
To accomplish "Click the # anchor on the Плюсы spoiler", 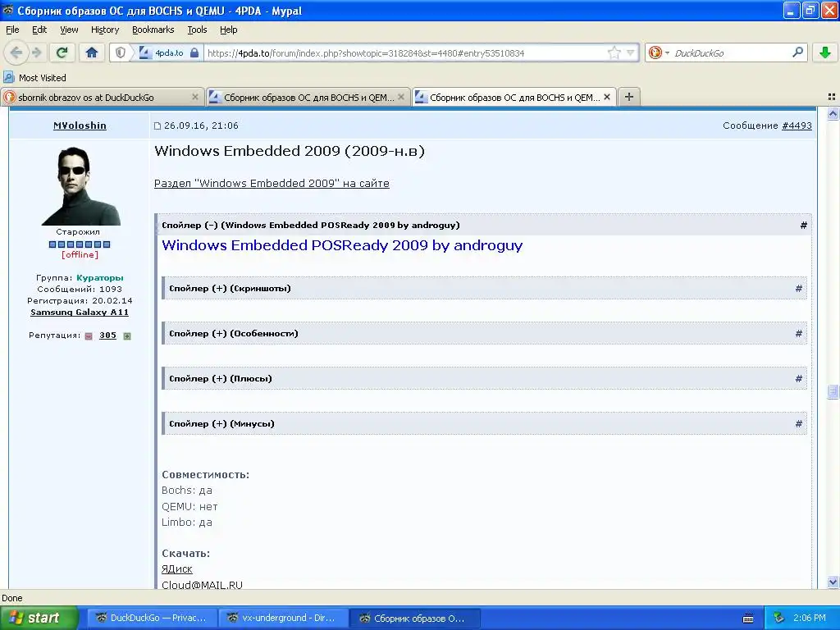I will pos(799,379).
